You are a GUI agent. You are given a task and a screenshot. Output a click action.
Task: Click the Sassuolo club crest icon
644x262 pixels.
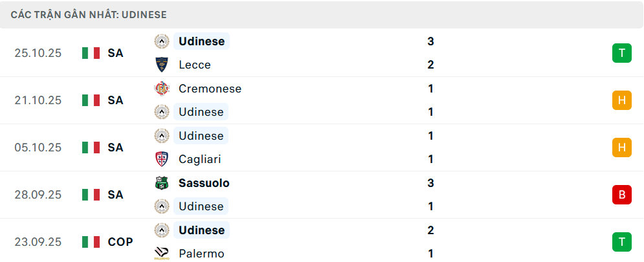161,183
